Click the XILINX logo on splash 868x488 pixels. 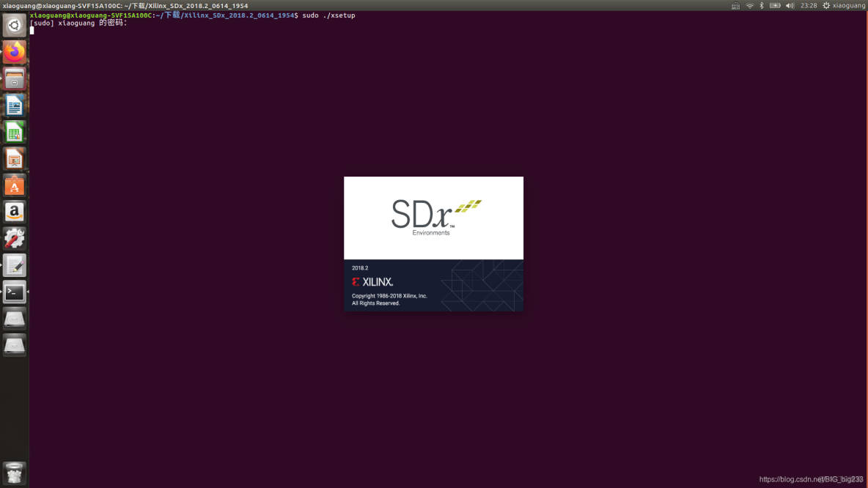pyautogui.click(x=372, y=281)
